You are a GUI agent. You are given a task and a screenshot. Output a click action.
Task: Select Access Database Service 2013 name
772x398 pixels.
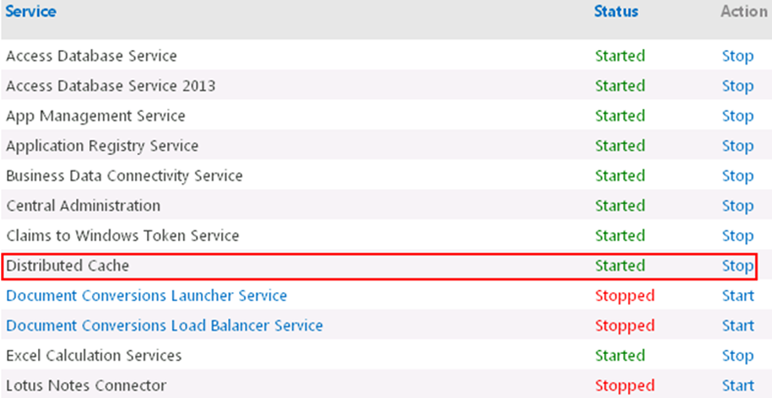pos(111,86)
